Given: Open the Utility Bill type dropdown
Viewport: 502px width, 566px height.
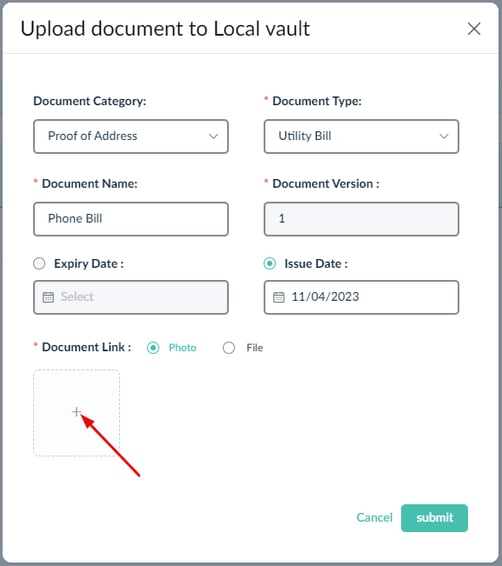Looking at the screenshot, I should (x=361, y=136).
